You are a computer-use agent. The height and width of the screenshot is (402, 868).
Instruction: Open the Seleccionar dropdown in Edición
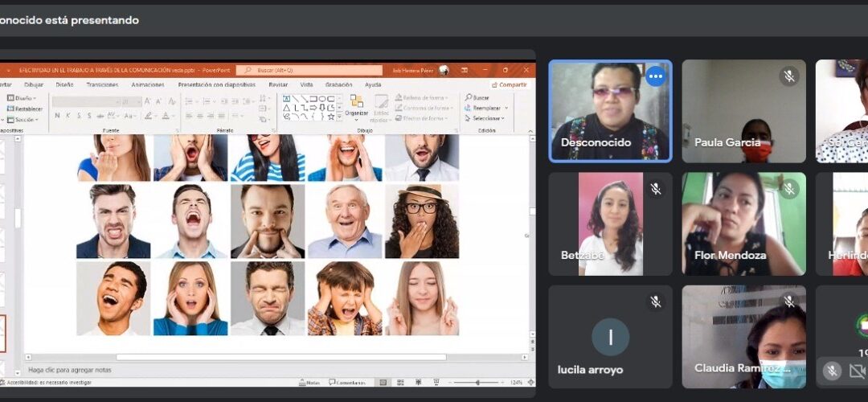485,118
